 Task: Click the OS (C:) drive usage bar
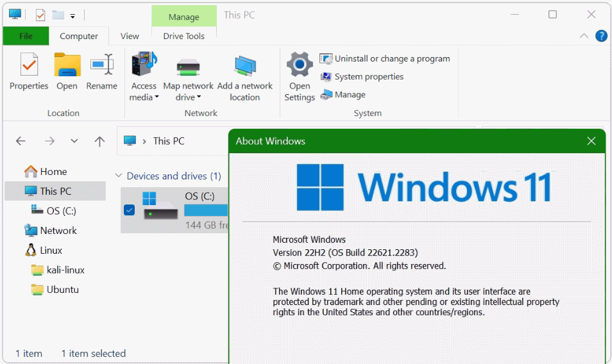(x=206, y=210)
